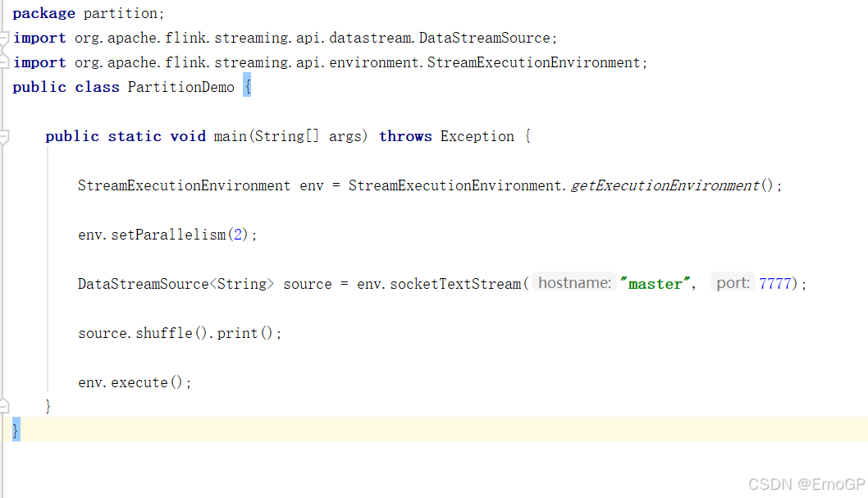The image size is (868, 498).
Task: Click the 'package' keyword
Action: tap(43, 13)
